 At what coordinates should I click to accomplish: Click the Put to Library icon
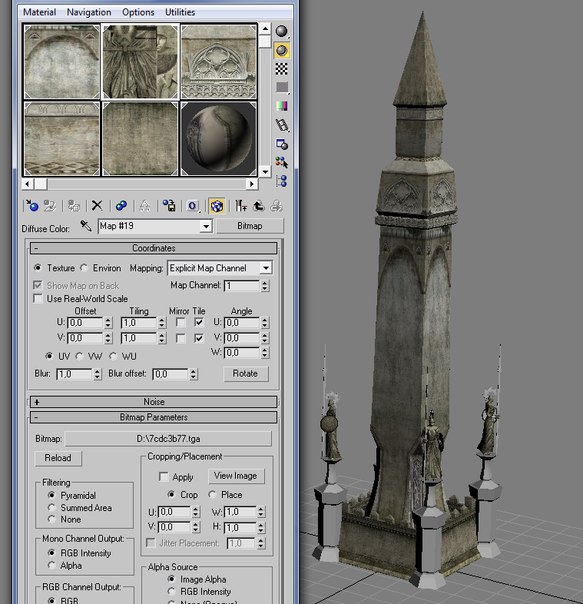[x=169, y=206]
